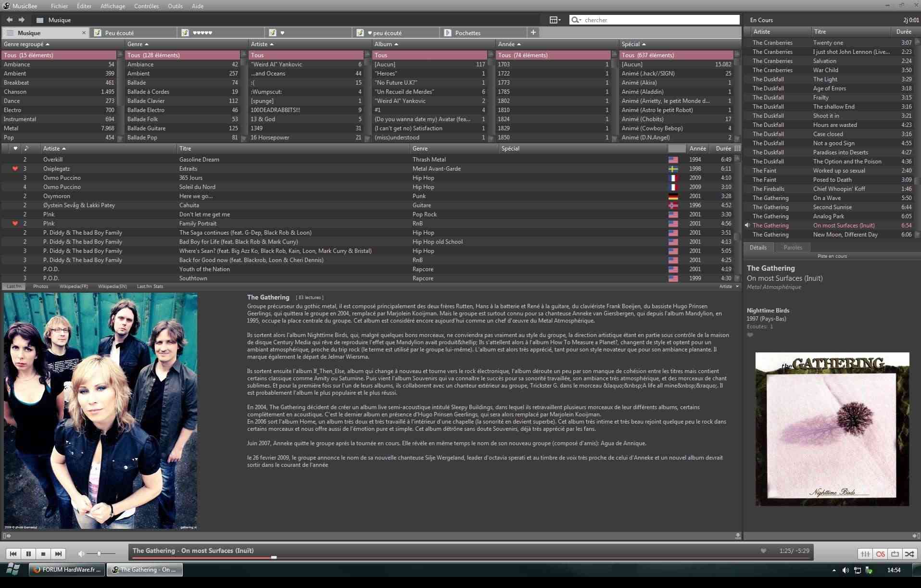
Task: Open the Outils menu
Action: tap(175, 6)
